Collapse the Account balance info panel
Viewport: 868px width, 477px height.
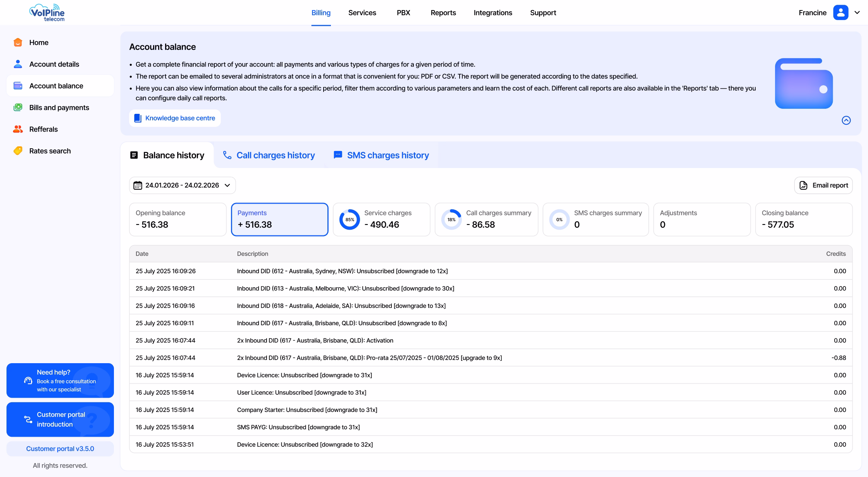[846, 120]
